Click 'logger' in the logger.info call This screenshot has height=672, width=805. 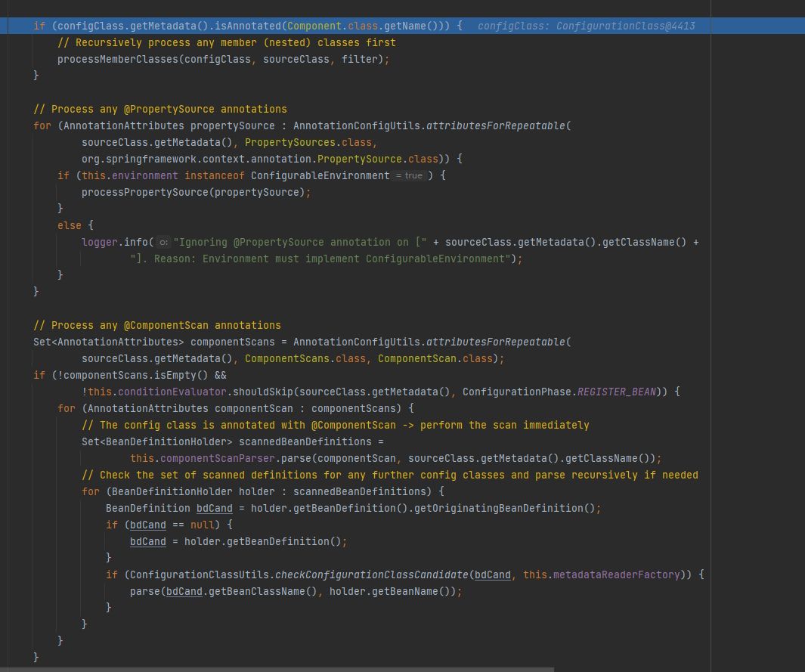click(x=100, y=243)
